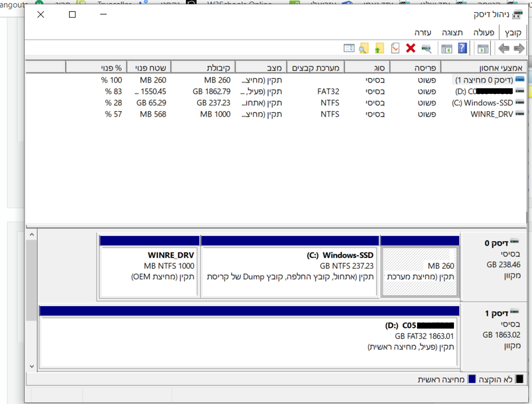
Task: Open the blue question mark Help icon
Action: click(x=462, y=48)
